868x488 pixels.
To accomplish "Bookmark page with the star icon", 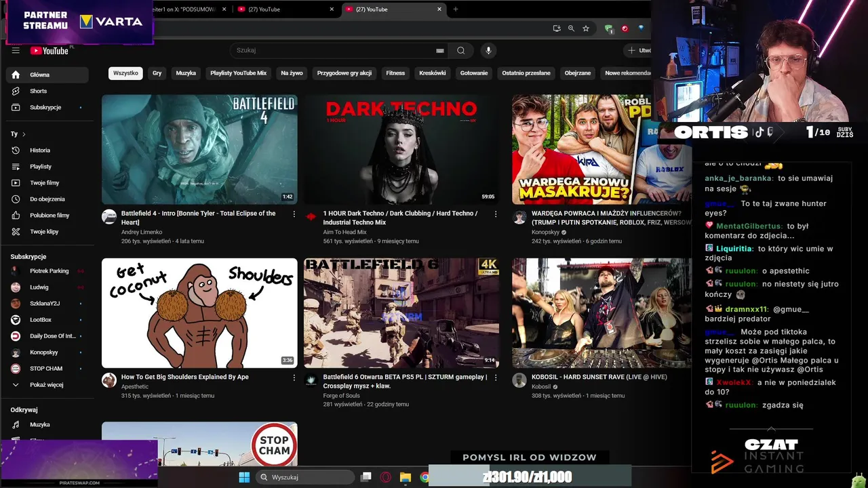I will click(586, 28).
